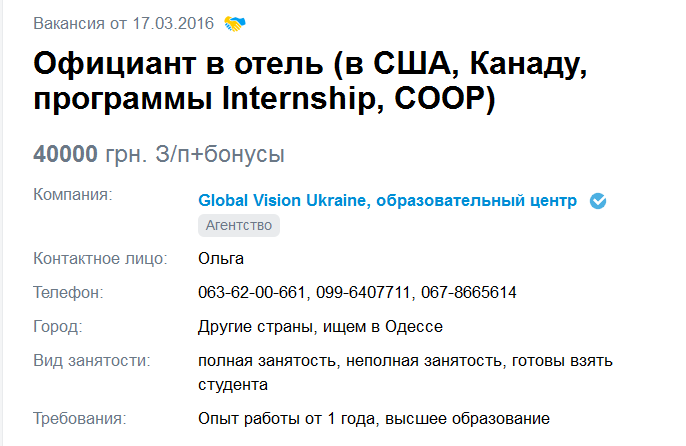Screen dimensions: 686x446
Task: Click the Требования field label
Action: point(80,418)
